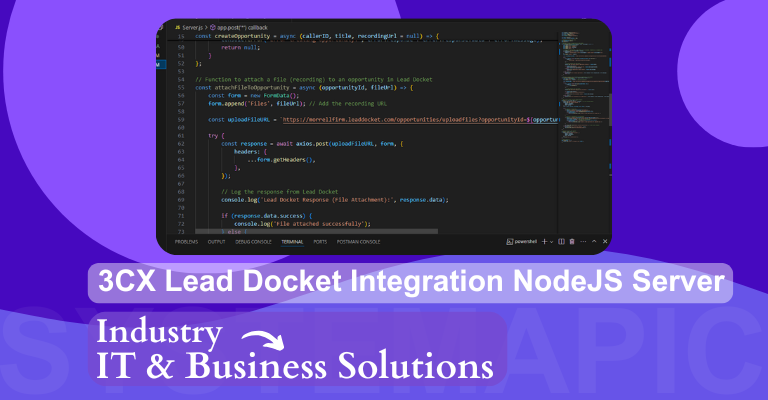Click the 'File attached successfully' log line

click(x=302, y=224)
